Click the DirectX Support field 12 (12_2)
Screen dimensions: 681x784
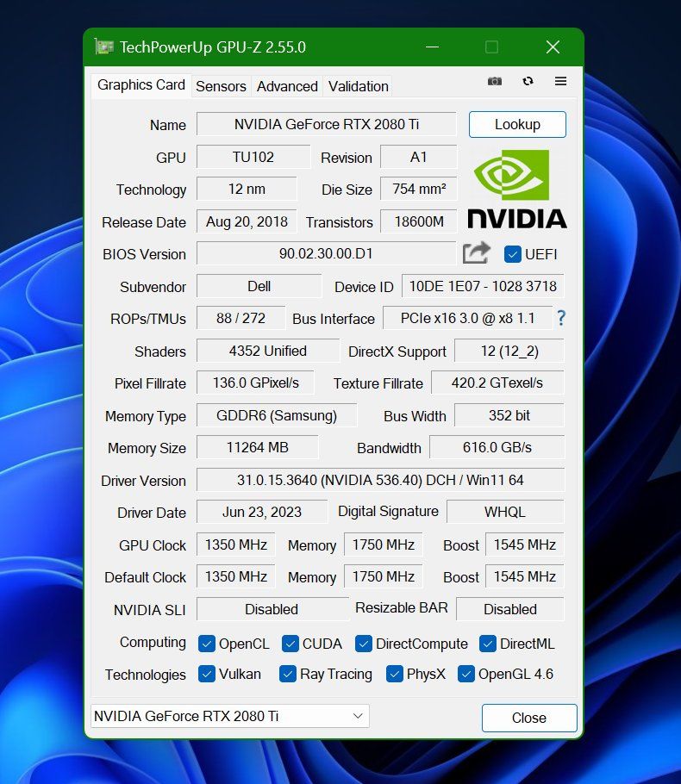click(509, 351)
